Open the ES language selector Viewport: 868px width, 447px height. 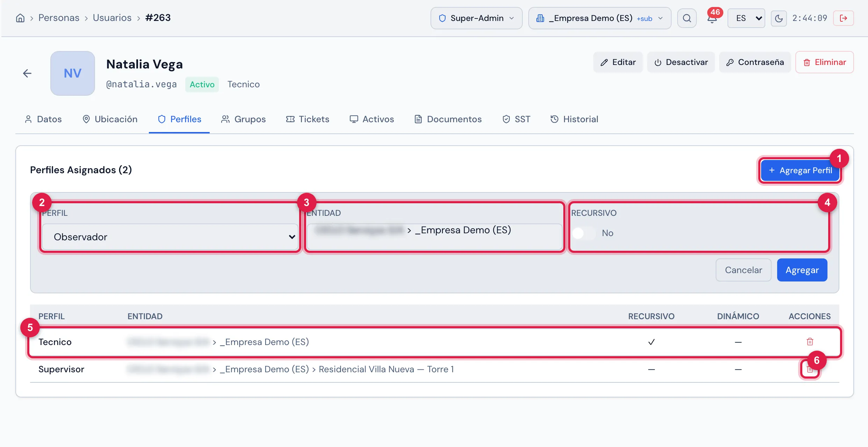(746, 18)
